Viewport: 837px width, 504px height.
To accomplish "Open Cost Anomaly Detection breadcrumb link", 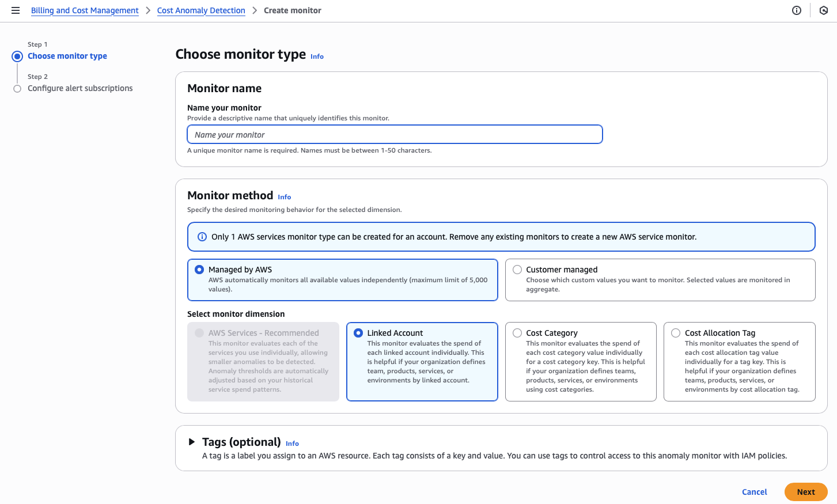I will point(201,10).
